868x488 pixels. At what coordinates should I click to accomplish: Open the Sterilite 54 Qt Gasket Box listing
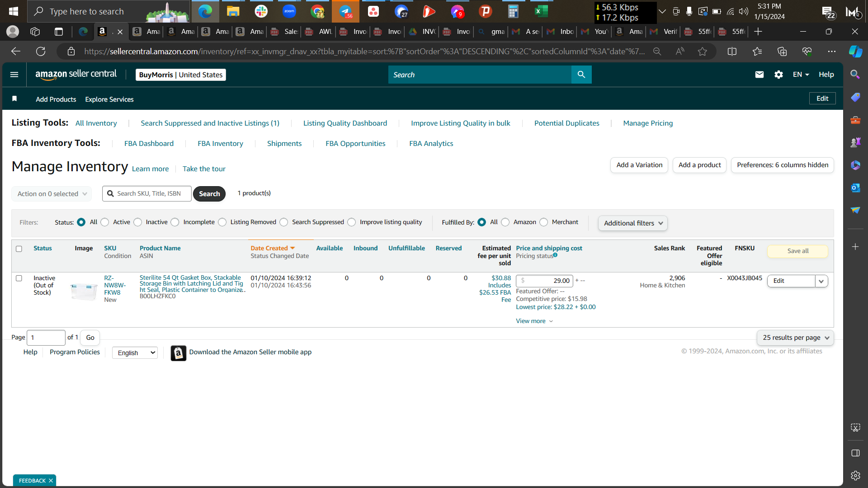[x=192, y=284]
